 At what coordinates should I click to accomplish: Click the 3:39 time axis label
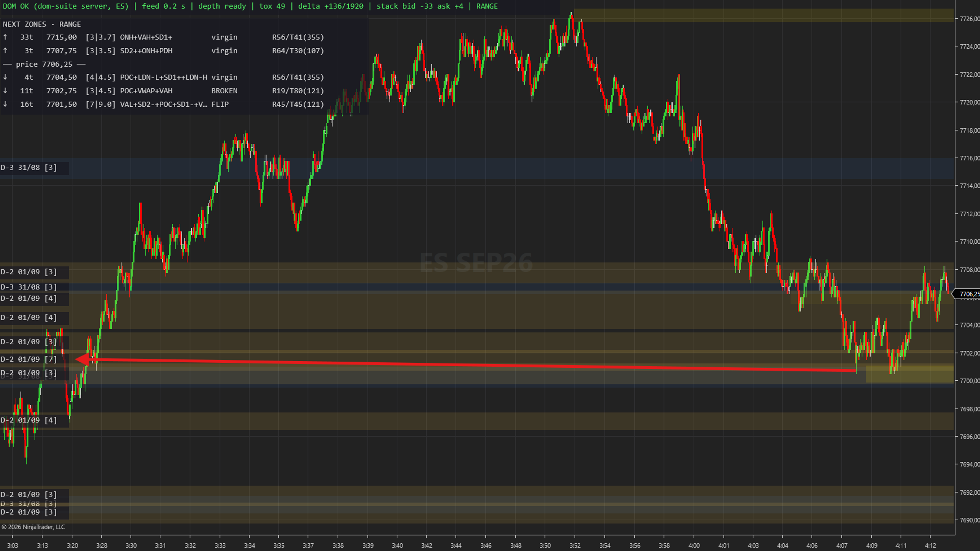[368, 546]
